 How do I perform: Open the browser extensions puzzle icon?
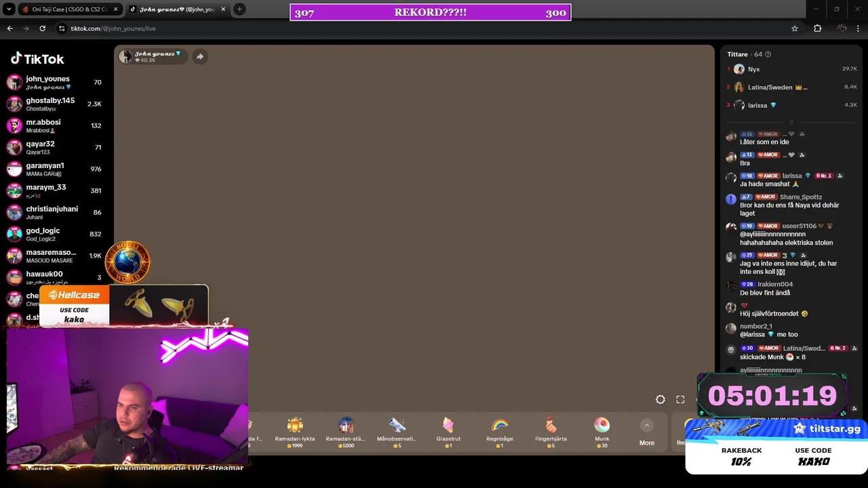[x=817, y=28]
